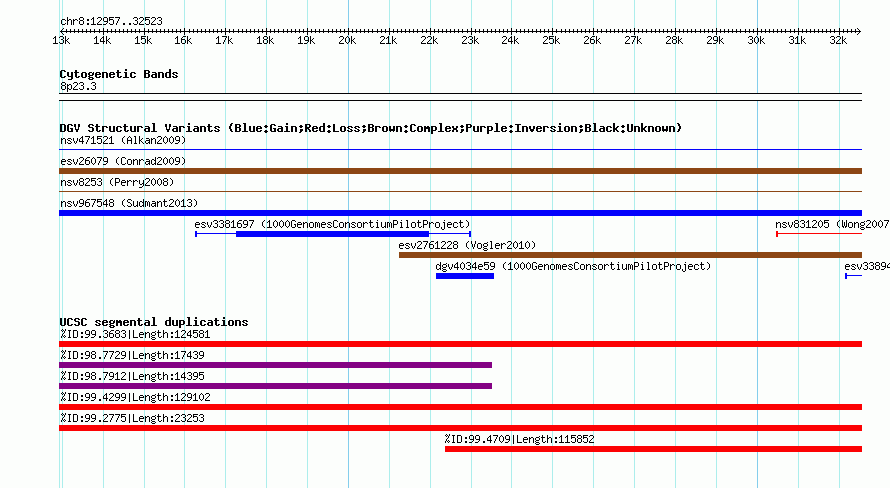Select the 8p23.3 cytogenetic band label
The width and height of the screenshot is (890, 488).
pos(78,86)
